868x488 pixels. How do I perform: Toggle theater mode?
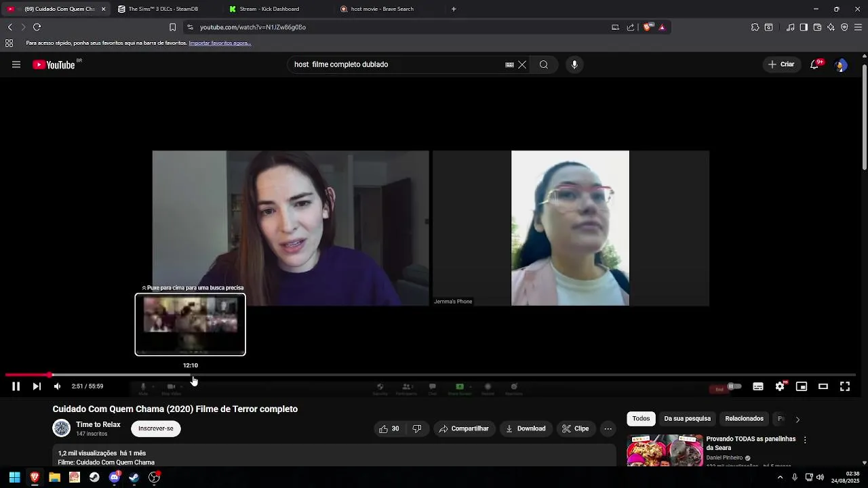(823, 386)
